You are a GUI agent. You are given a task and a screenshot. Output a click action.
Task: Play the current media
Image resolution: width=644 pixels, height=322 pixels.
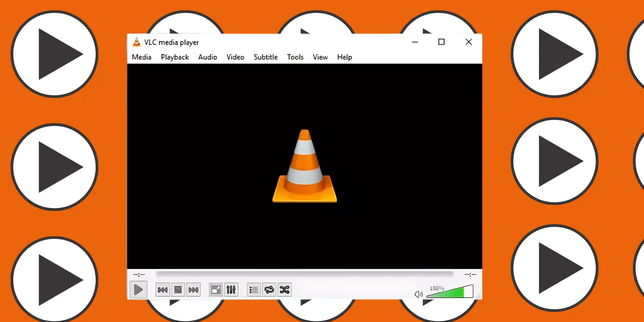point(139,289)
